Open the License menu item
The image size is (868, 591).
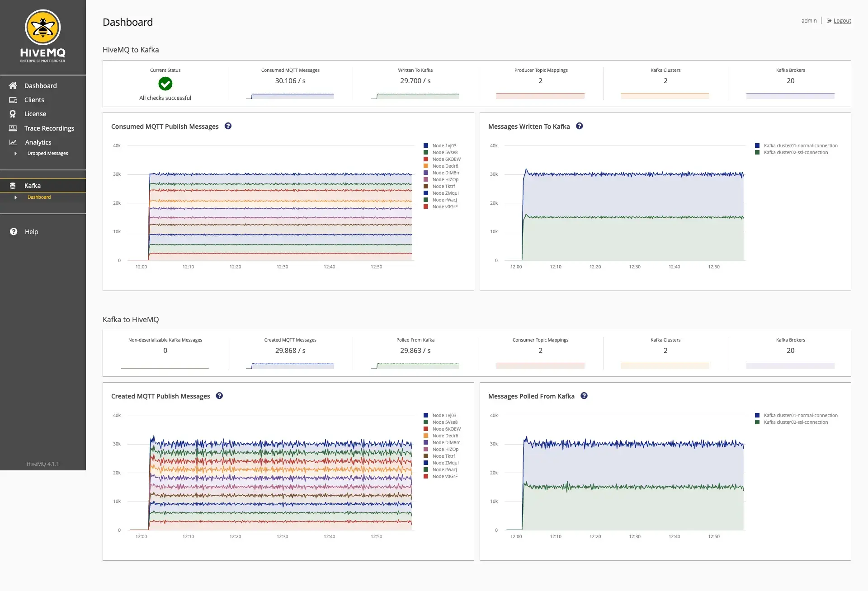[x=35, y=114]
